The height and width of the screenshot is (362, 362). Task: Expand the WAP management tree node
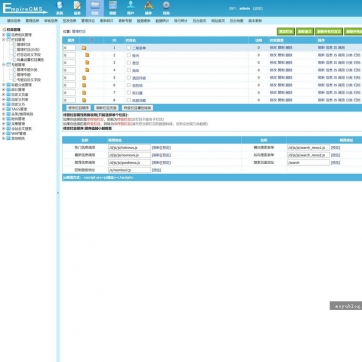(4, 133)
